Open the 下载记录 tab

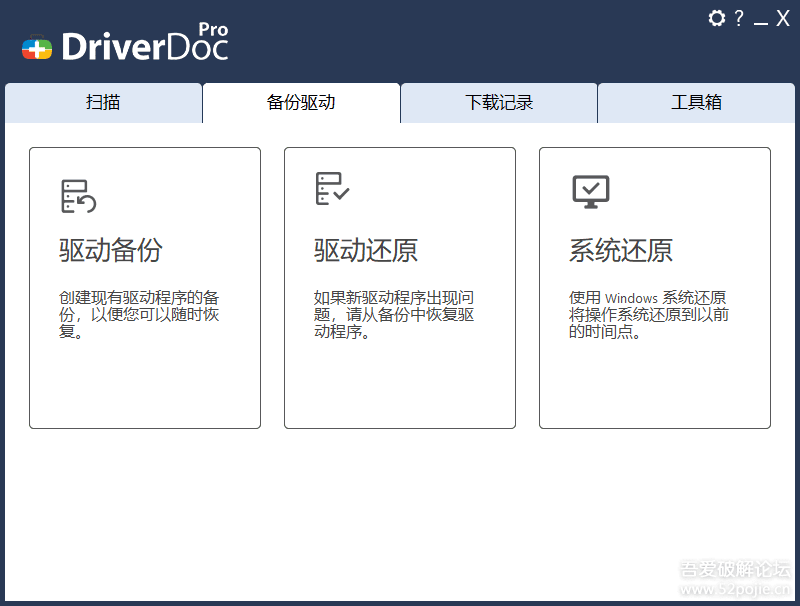click(x=499, y=103)
